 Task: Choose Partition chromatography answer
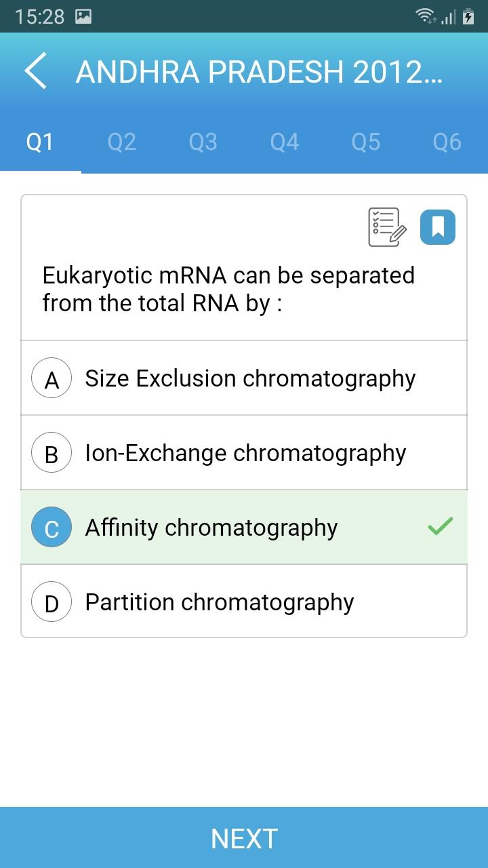point(244,601)
